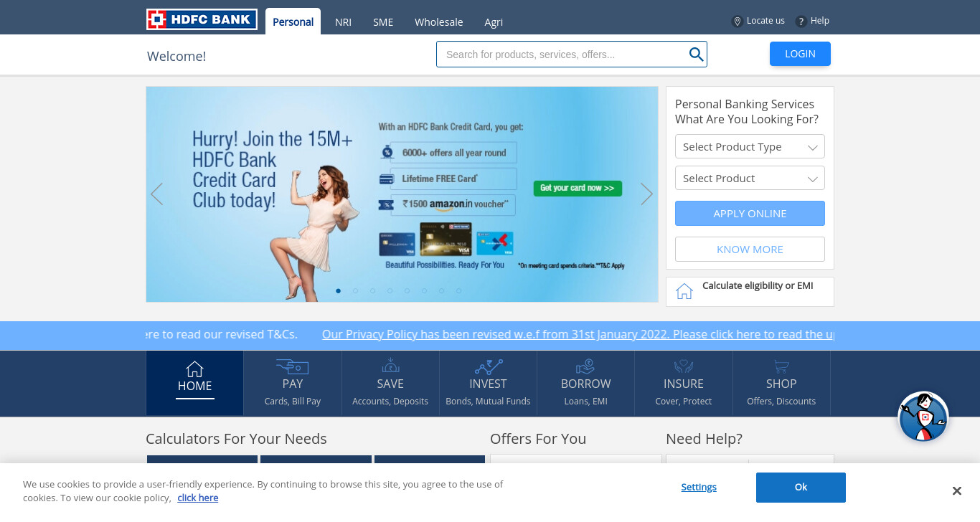Switch to the Personal tab
The height and width of the screenshot is (522, 980).
(x=293, y=22)
